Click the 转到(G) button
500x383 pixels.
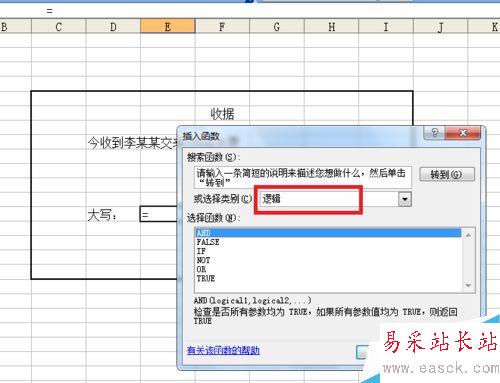tap(447, 174)
